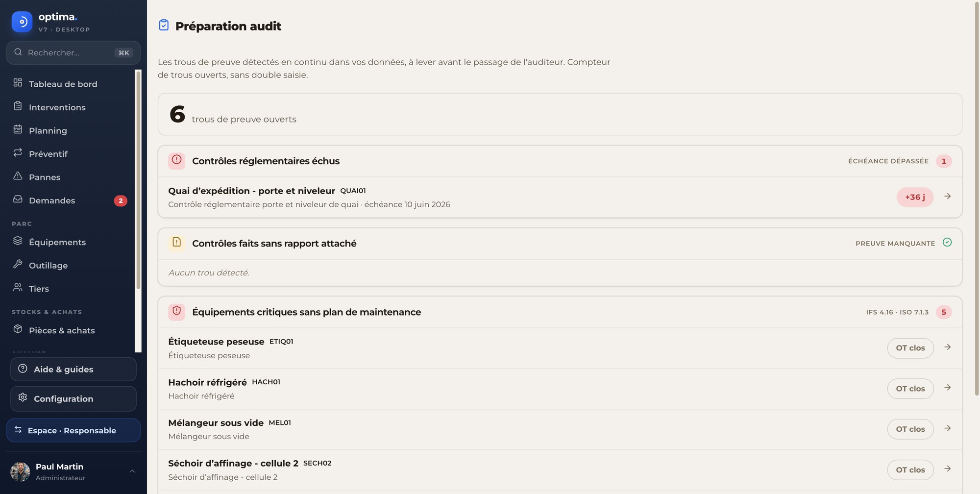Click the green check next to Preuve manquante
The height and width of the screenshot is (494, 980).
947,243
